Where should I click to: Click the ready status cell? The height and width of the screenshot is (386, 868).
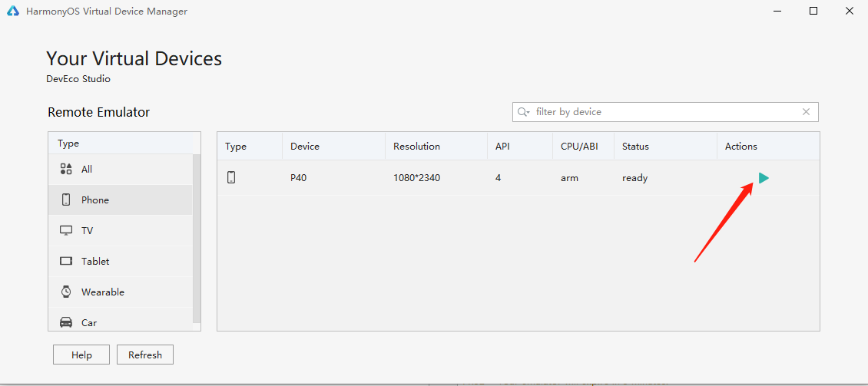(635, 178)
